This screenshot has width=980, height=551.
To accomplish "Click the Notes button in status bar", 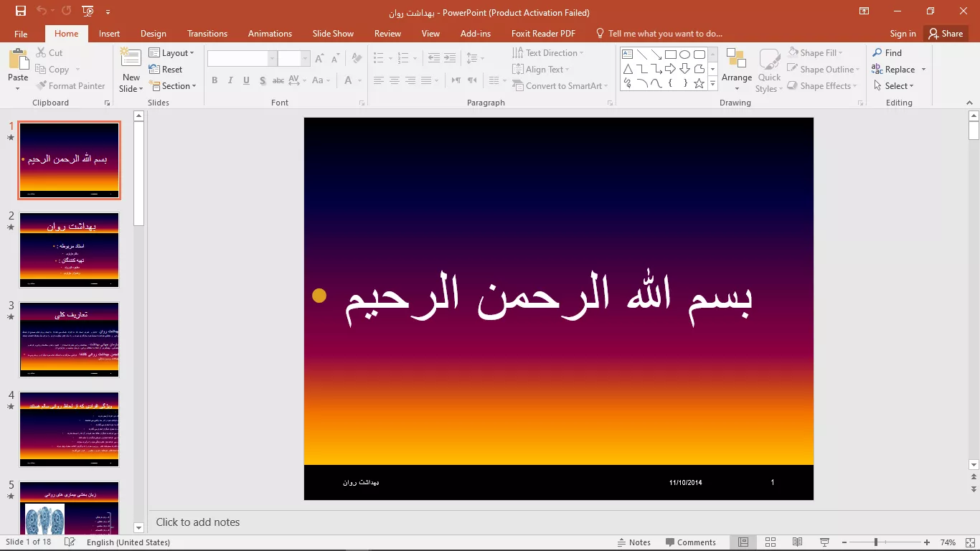I will coord(633,542).
